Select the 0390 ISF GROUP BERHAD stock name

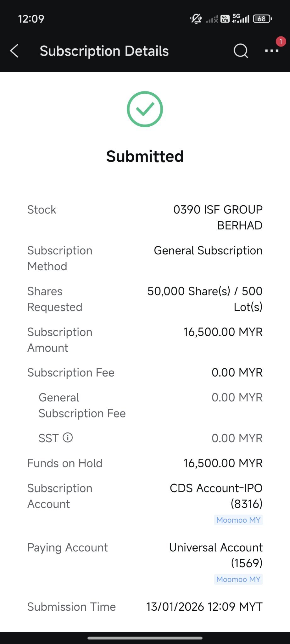click(x=218, y=217)
